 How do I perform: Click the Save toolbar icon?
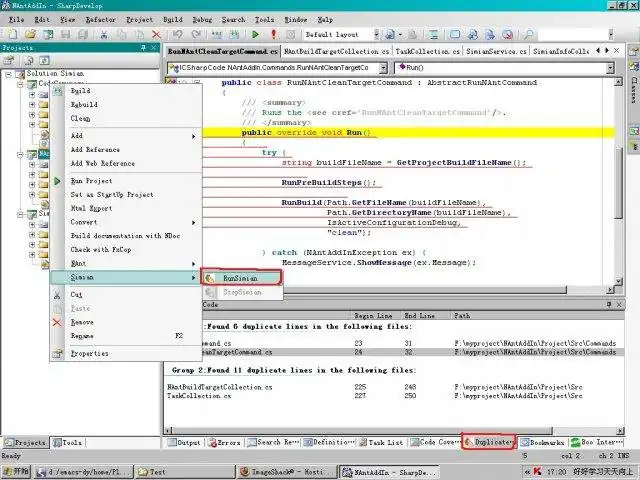pos(65,35)
